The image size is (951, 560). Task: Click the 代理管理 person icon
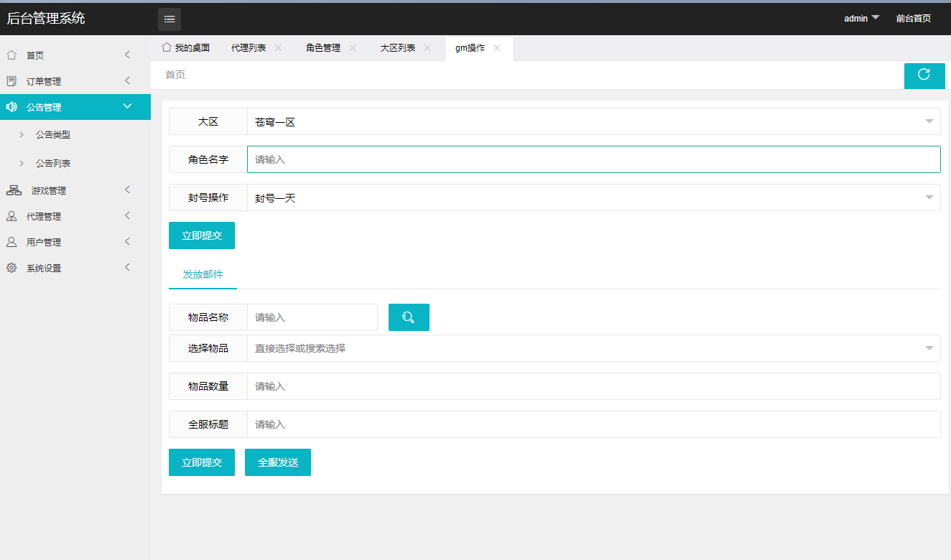(x=11, y=216)
